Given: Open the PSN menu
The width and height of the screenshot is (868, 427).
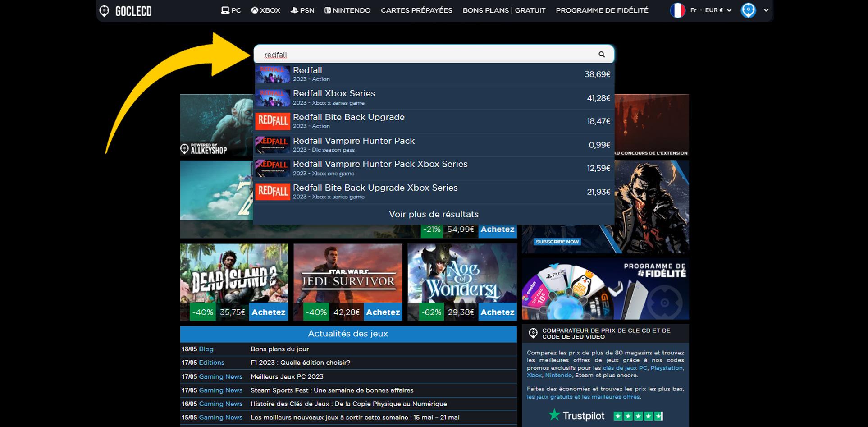Looking at the screenshot, I should click(302, 10).
